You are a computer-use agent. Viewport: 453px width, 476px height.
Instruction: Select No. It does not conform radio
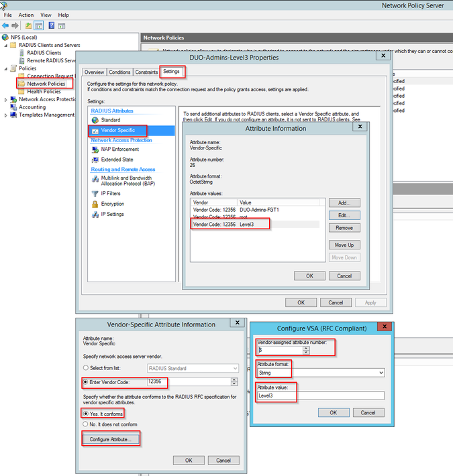[x=86, y=424]
